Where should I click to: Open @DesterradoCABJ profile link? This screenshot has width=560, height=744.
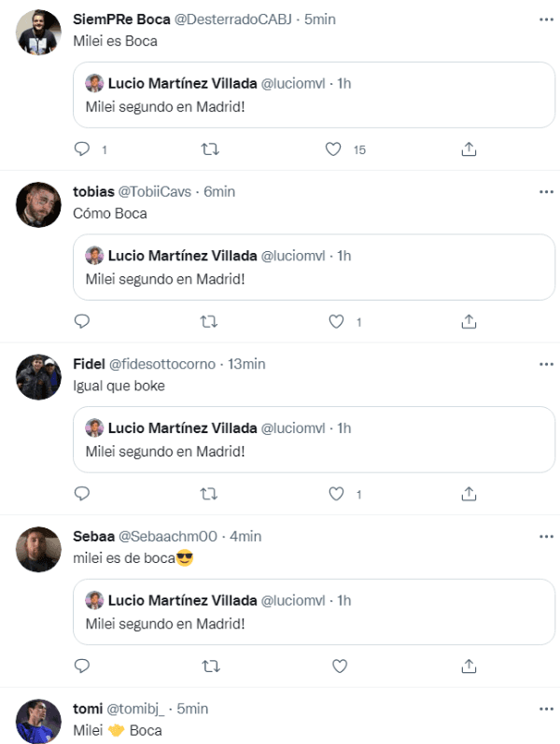[x=233, y=20]
